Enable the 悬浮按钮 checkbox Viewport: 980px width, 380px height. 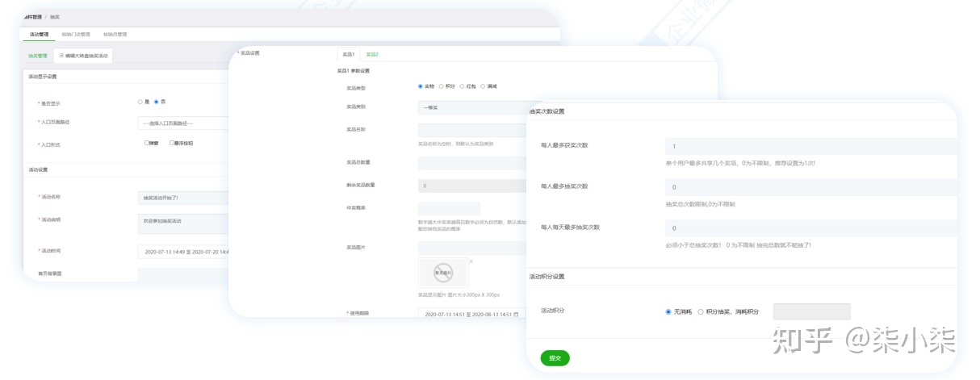172,144
